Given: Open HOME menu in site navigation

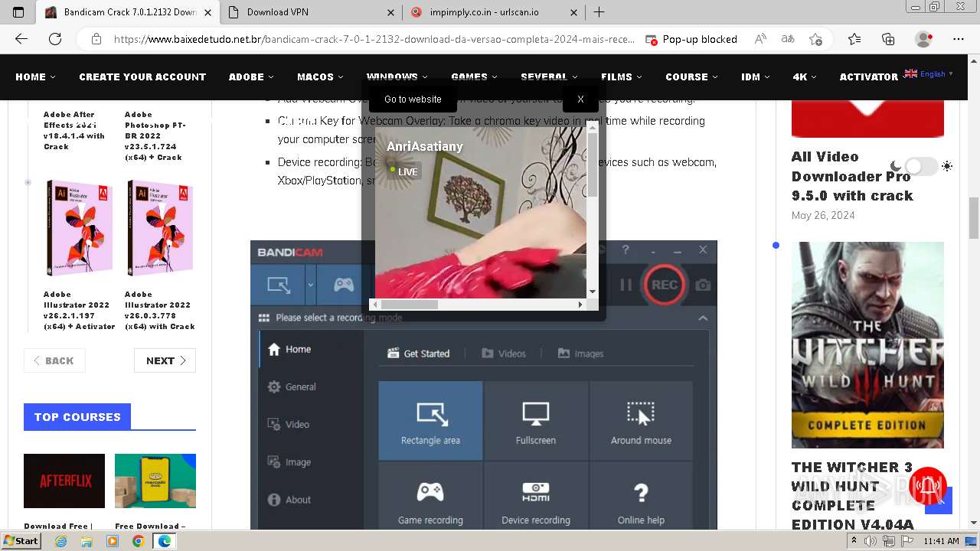Looking at the screenshot, I should [35, 77].
